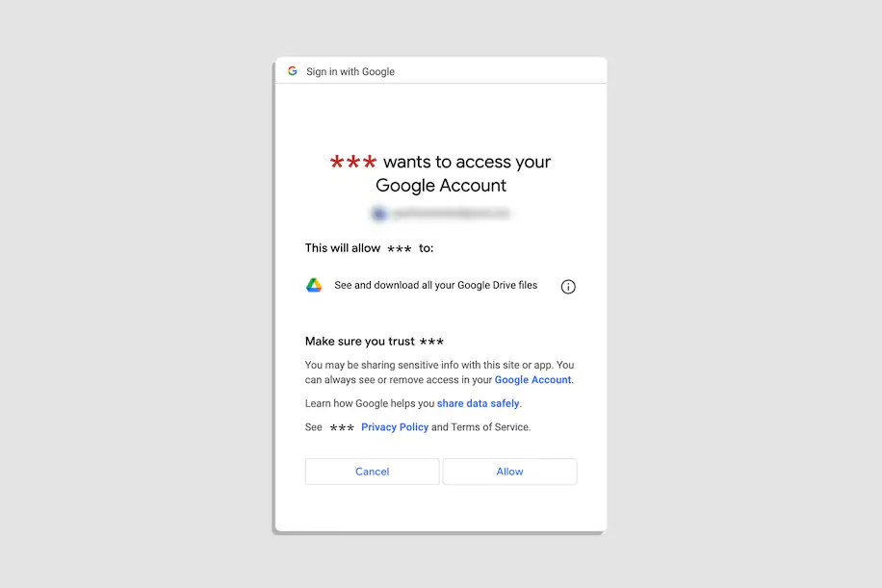Click the Google Drive triangle icon
882x588 pixels.
(x=314, y=285)
